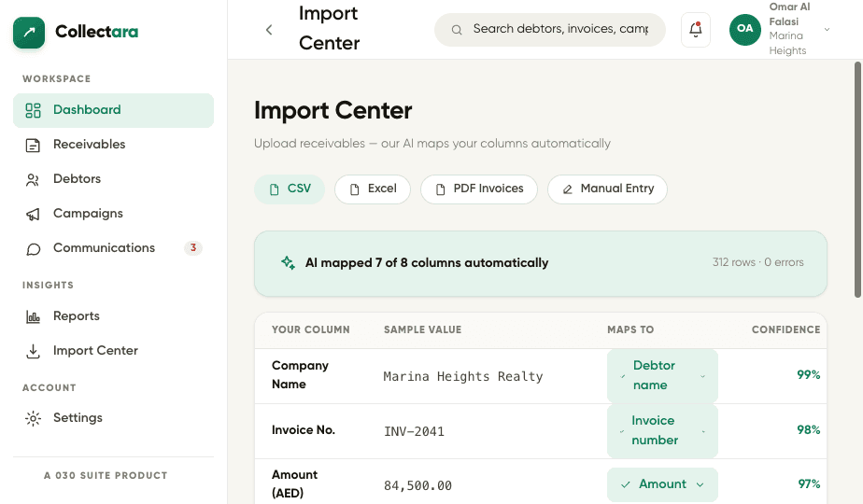863x504 pixels.
Task: Expand the Amount mapping dropdown
Action: tap(663, 484)
